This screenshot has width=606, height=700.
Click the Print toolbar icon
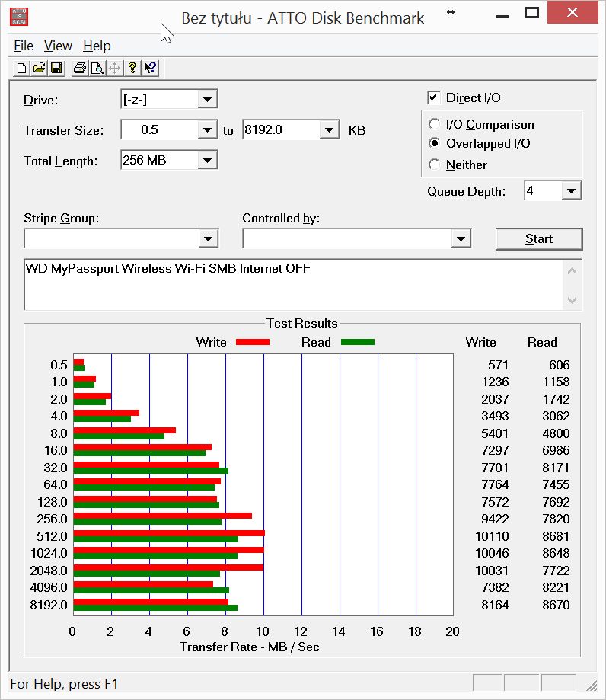click(x=80, y=68)
